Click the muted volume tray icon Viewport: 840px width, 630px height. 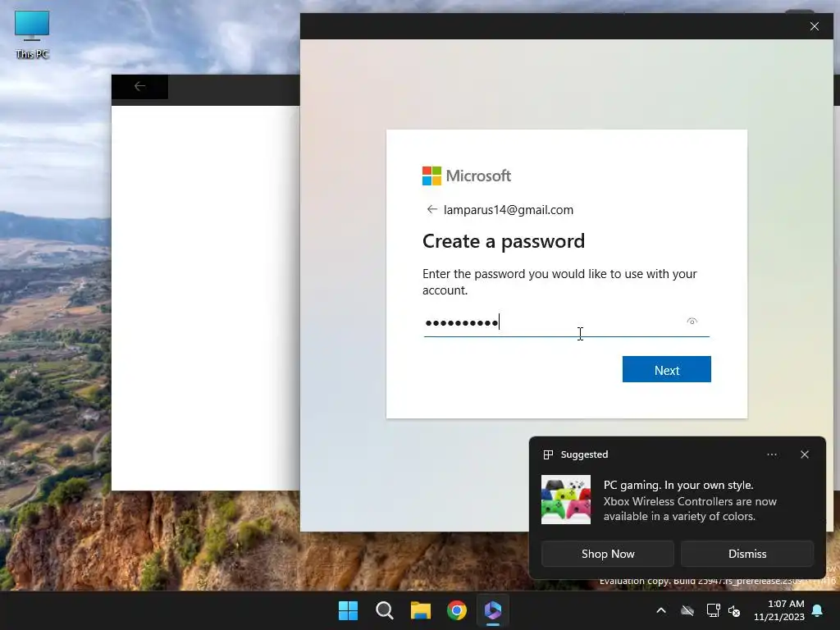coord(734,610)
